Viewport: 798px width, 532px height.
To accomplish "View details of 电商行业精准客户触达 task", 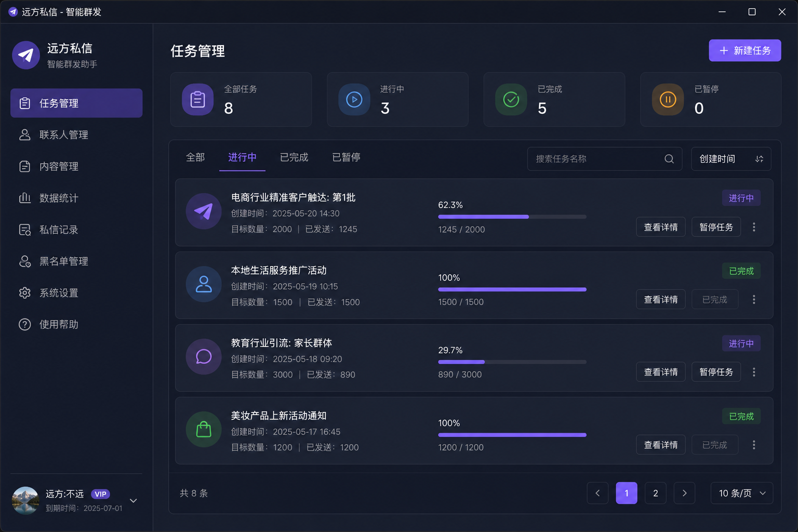I will (661, 227).
